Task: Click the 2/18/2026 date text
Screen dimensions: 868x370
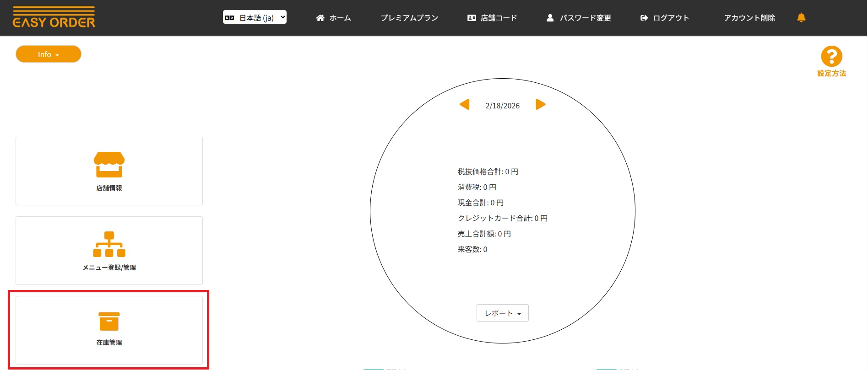Action: (x=502, y=106)
